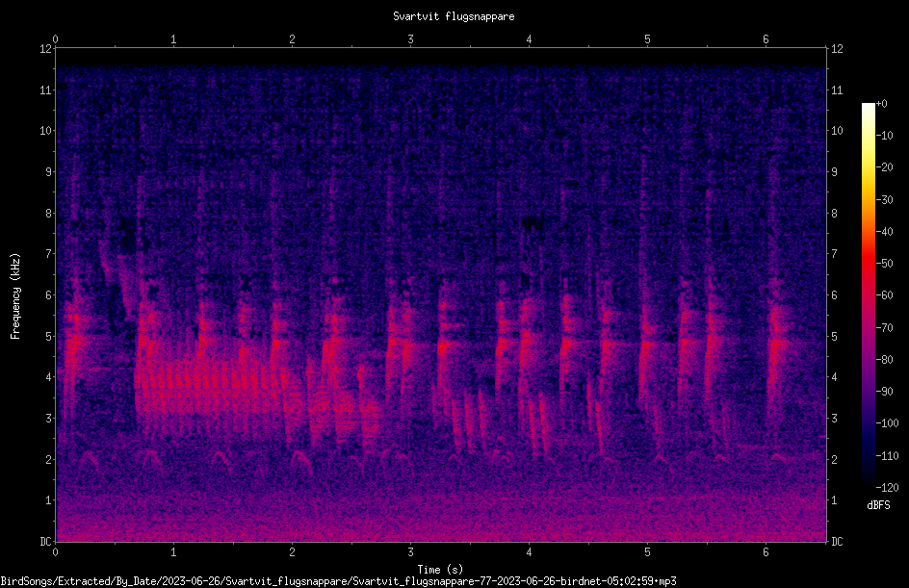
Task: Click '6' on the bottom time axis
Action: (x=766, y=552)
